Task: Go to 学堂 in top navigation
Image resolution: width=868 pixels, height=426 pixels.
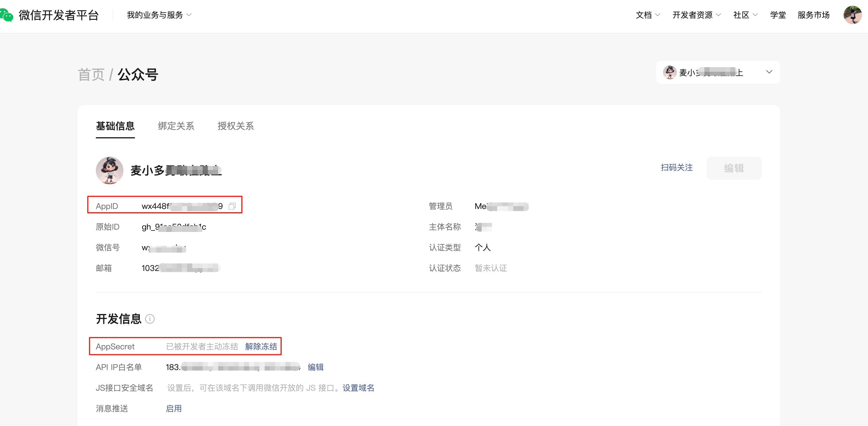Action: (x=778, y=15)
